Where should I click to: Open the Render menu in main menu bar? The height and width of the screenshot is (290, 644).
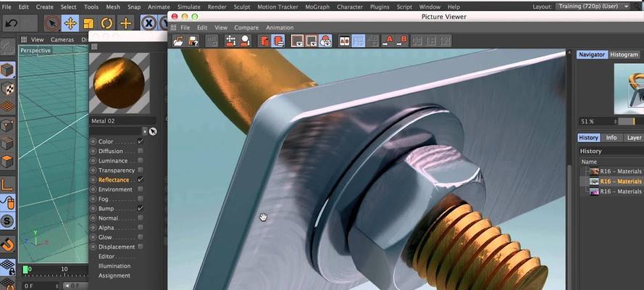(x=217, y=7)
